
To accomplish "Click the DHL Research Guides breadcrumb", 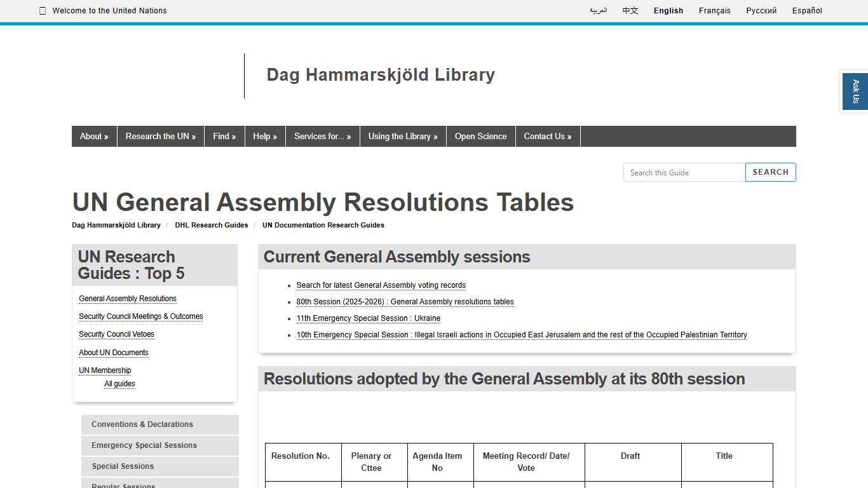I will click(x=211, y=225).
